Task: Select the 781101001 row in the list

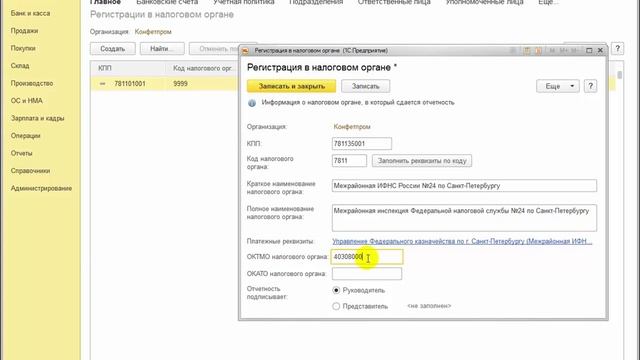Action: (164, 84)
